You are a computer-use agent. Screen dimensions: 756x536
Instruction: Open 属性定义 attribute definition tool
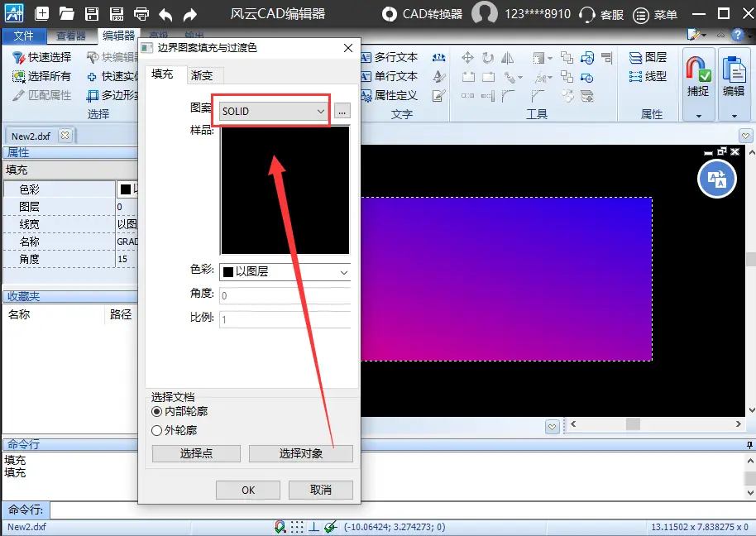390,95
